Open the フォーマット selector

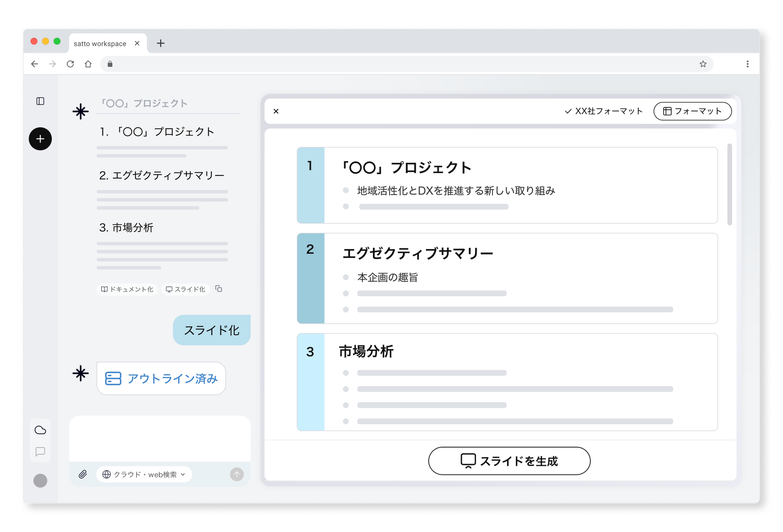tap(693, 111)
